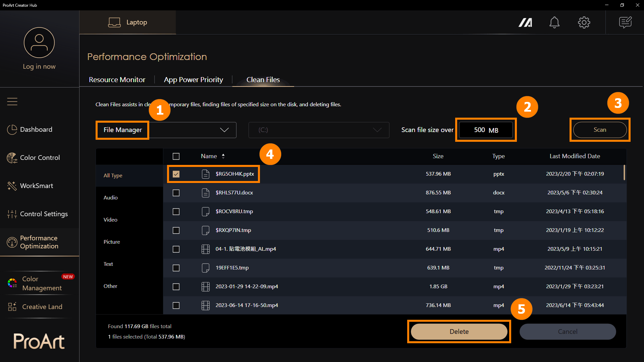Click the Color Control palette icon
The height and width of the screenshot is (362, 644).
tap(12, 158)
